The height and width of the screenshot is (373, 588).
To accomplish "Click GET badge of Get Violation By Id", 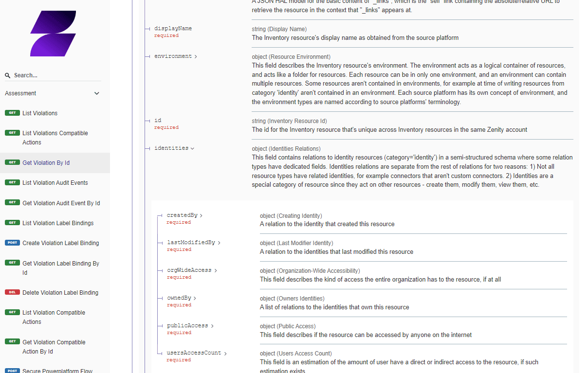I will pyautogui.click(x=12, y=162).
